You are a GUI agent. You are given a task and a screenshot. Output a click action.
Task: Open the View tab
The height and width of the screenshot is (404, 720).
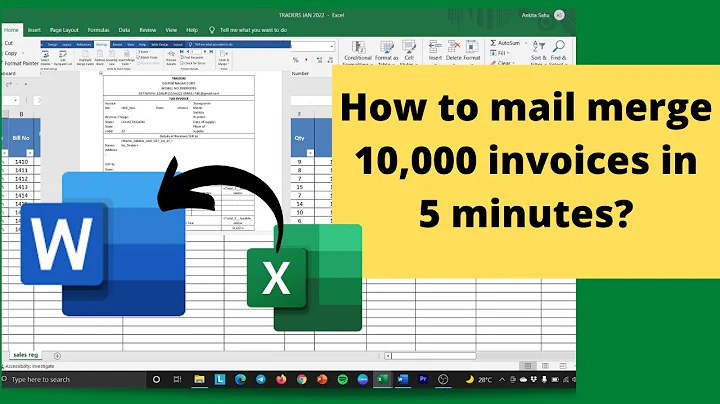coord(171,30)
